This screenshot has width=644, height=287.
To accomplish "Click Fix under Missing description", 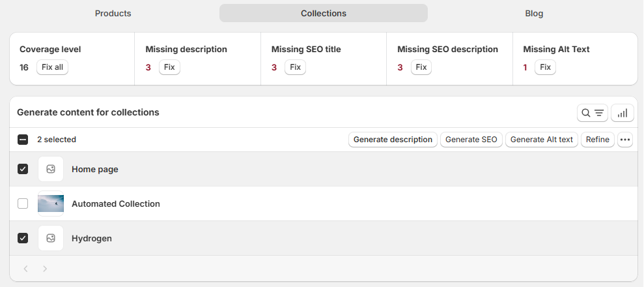I will 169,67.
